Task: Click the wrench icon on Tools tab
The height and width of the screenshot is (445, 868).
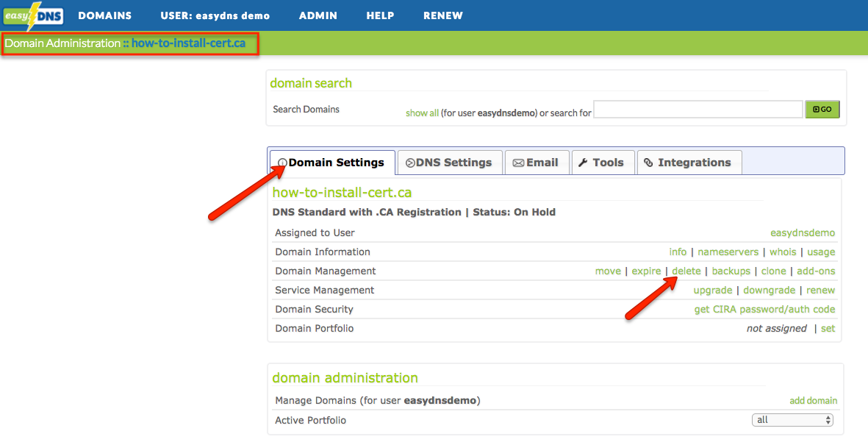Action: coord(583,163)
